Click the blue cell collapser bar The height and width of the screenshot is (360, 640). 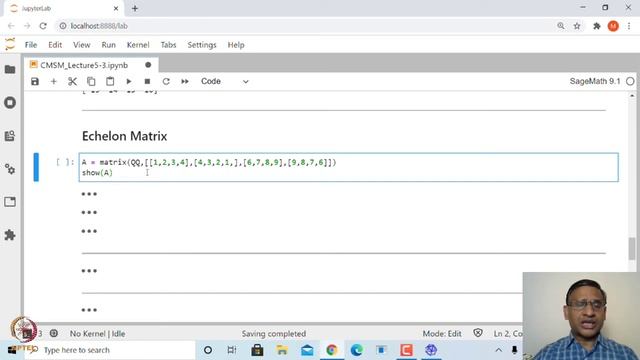(x=36, y=167)
